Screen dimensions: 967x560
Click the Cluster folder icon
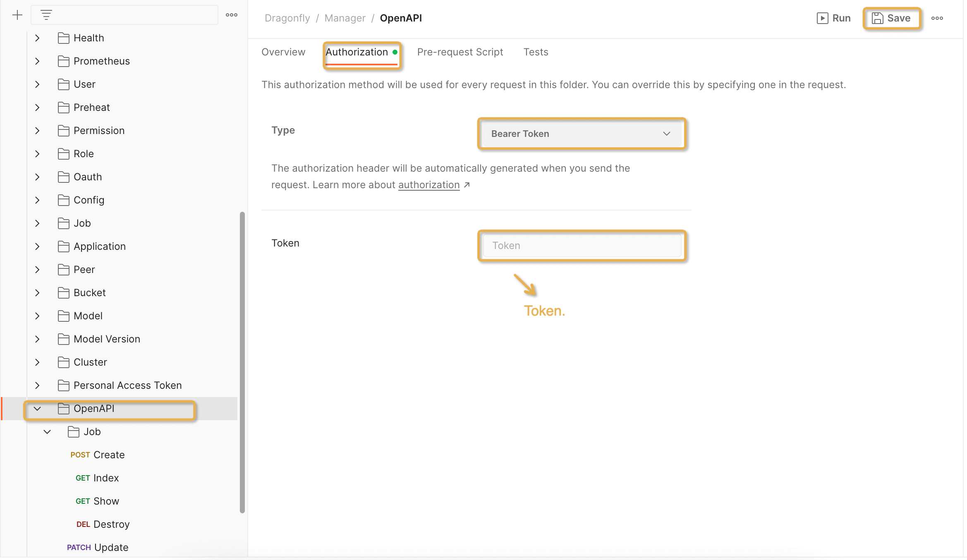(x=64, y=362)
